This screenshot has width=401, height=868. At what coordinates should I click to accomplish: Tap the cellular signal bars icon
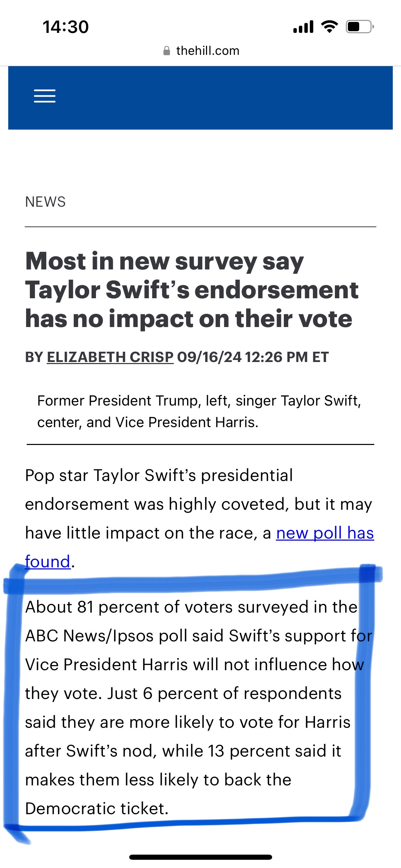(x=303, y=27)
